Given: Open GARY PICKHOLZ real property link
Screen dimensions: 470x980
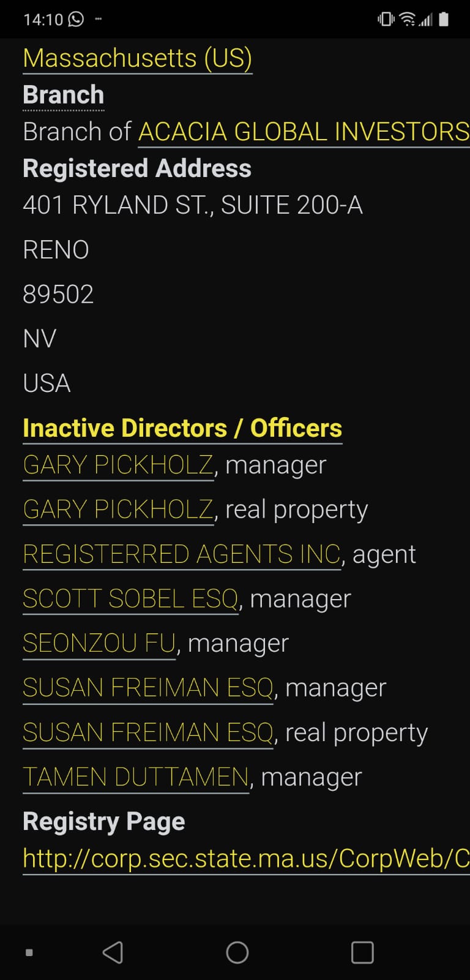Looking at the screenshot, I should 118,510.
